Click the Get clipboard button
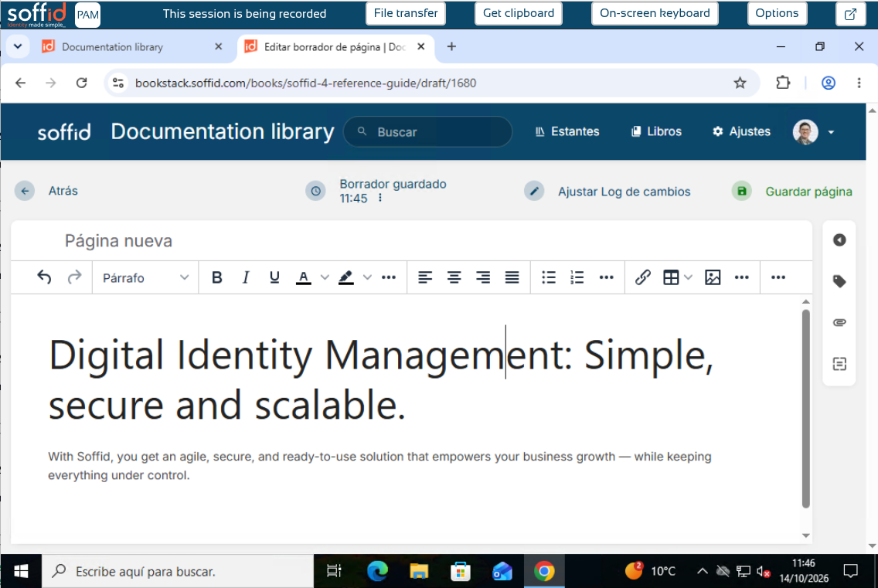Image resolution: width=878 pixels, height=588 pixels. tap(519, 13)
